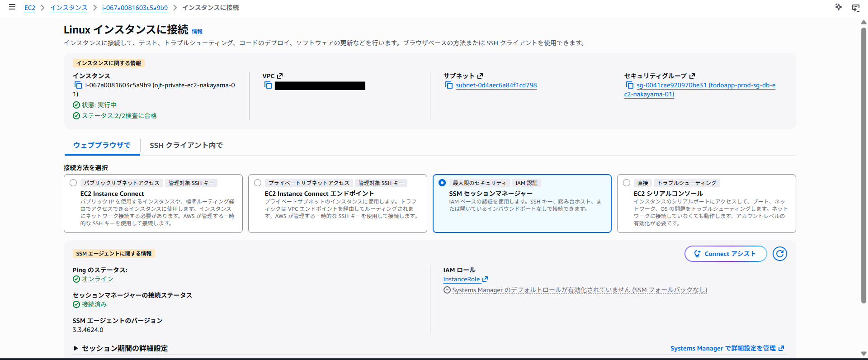Switch to the ウェブブラウザで tab
The width and height of the screenshot is (868, 360).
[x=102, y=145]
